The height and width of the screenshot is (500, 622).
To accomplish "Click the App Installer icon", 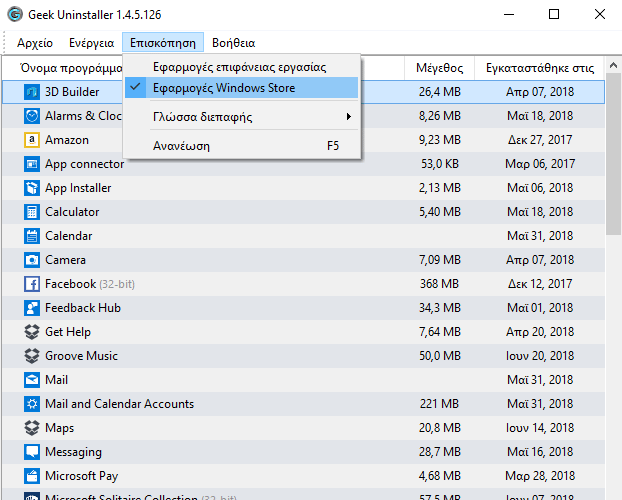I will (32, 188).
